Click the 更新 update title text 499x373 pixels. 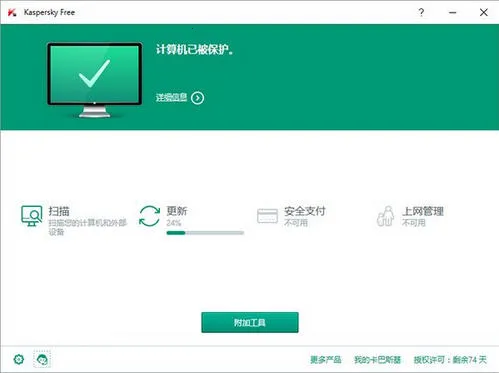[x=177, y=211]
